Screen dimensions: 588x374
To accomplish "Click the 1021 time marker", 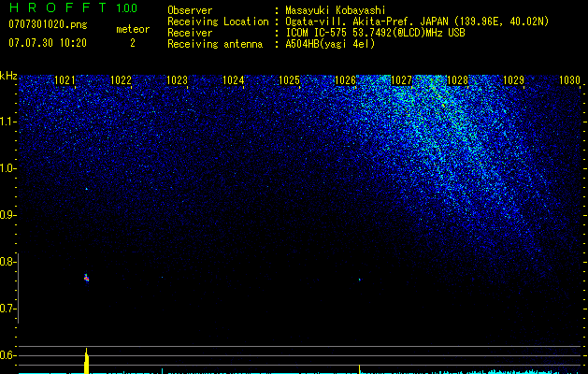I will tap(65, 80).
